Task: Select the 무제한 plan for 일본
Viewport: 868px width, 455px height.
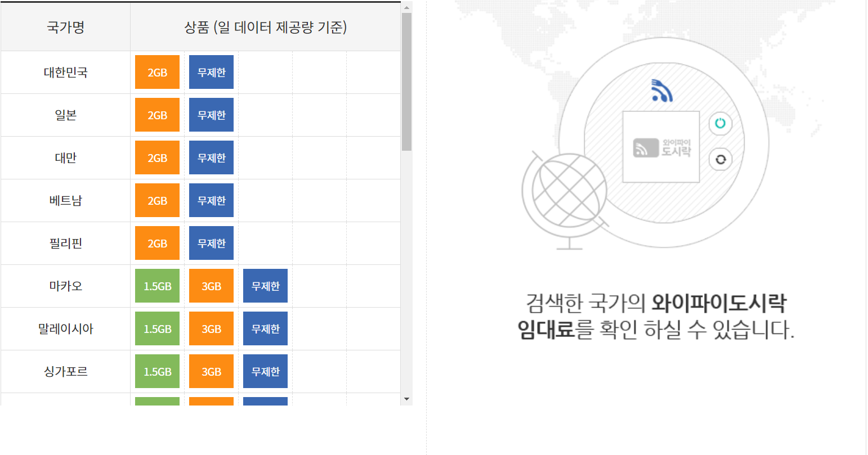Action: (x=211, y=115)
